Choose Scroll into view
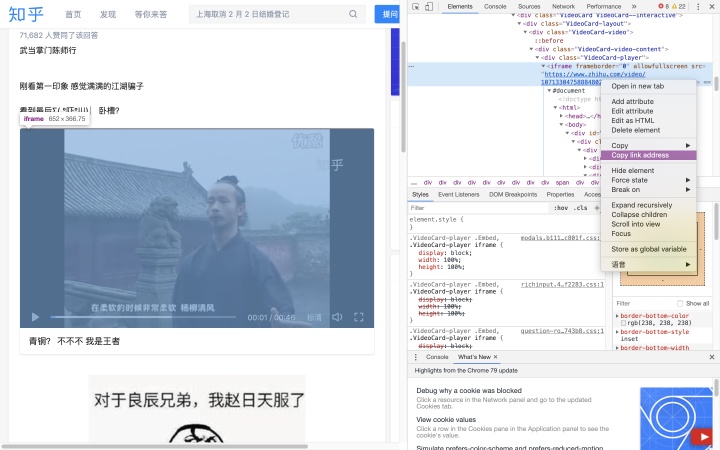 pyautogui.click(x=648, y=224)
